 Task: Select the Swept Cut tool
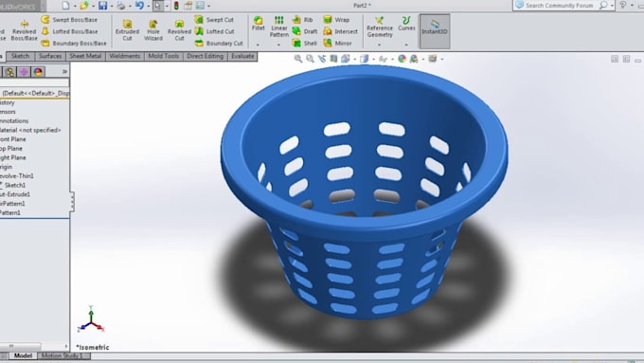214,20
